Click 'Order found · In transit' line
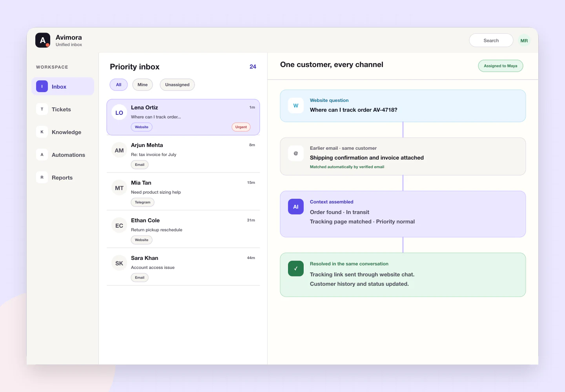Screen dimensions: 565x392 click(339, 212)
